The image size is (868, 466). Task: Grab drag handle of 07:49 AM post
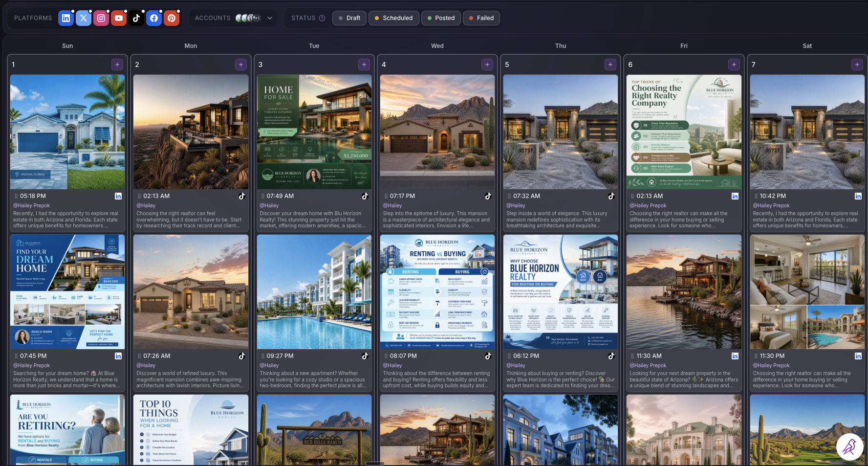pos(262,196)
